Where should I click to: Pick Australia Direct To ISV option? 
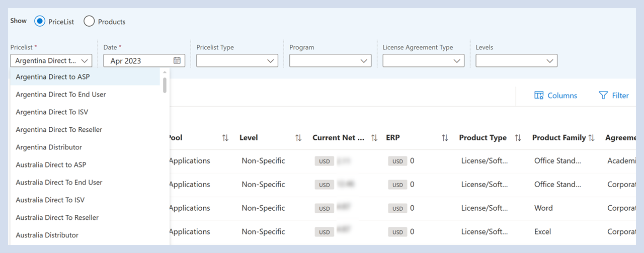click(85, 200)
